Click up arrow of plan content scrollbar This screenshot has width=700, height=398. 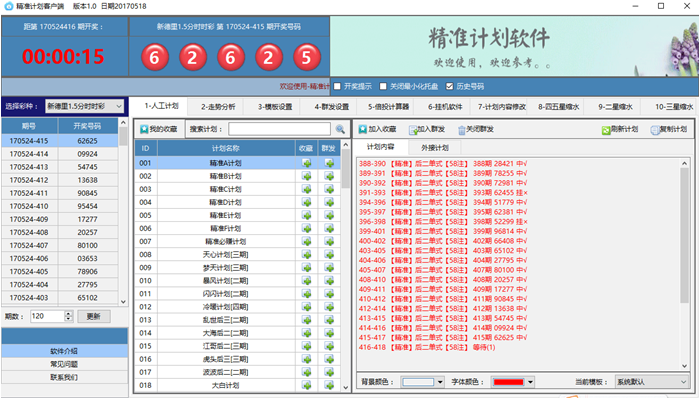point(684,163)
